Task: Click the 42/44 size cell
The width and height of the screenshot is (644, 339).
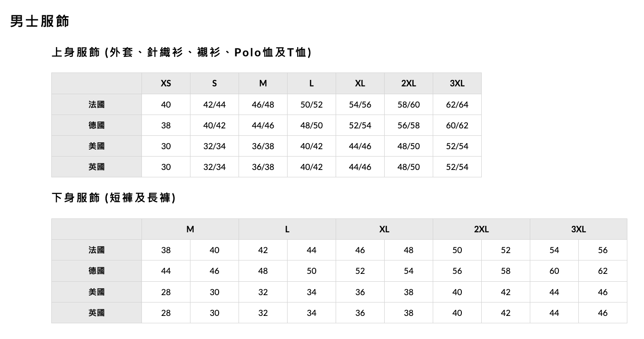Action: pyautogui.click(x=215, y=105)
